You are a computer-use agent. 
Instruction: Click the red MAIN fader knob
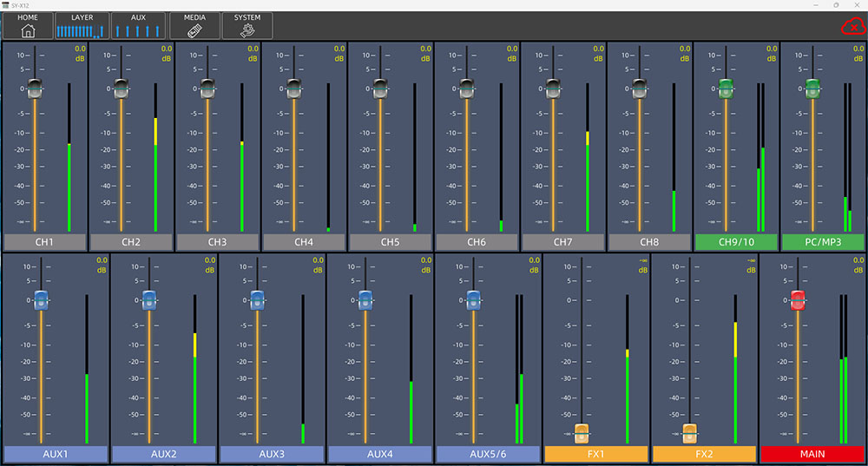(x=797, y=300)
